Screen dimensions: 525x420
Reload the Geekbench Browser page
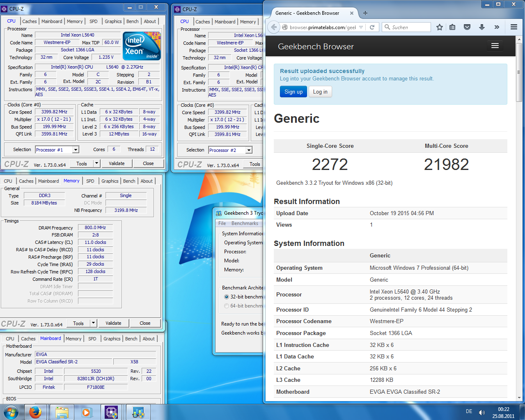pyautogui.click(x=372, y=27)
